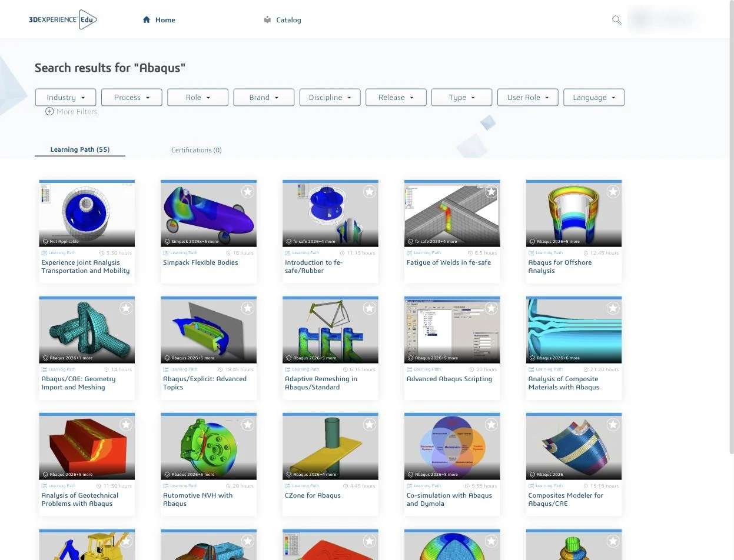
Task: Click the Analysis of Composite Materials with Abaqus title
Action: [564, 383]
